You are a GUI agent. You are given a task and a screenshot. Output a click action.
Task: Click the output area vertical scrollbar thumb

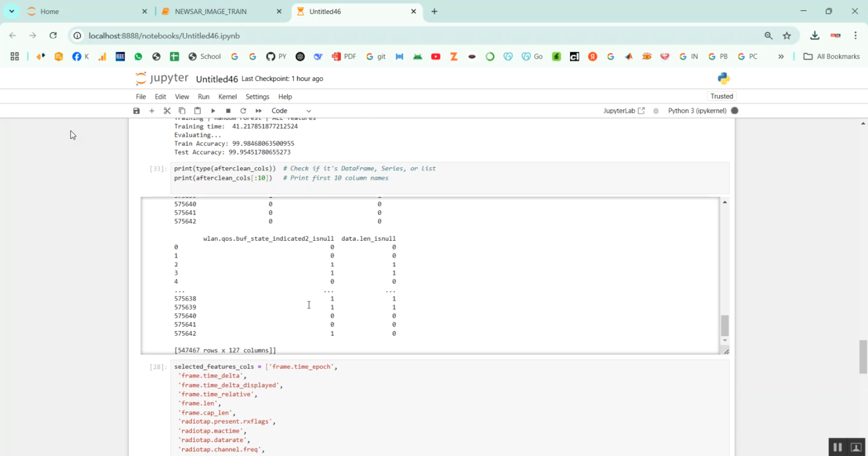click(724, 325)
